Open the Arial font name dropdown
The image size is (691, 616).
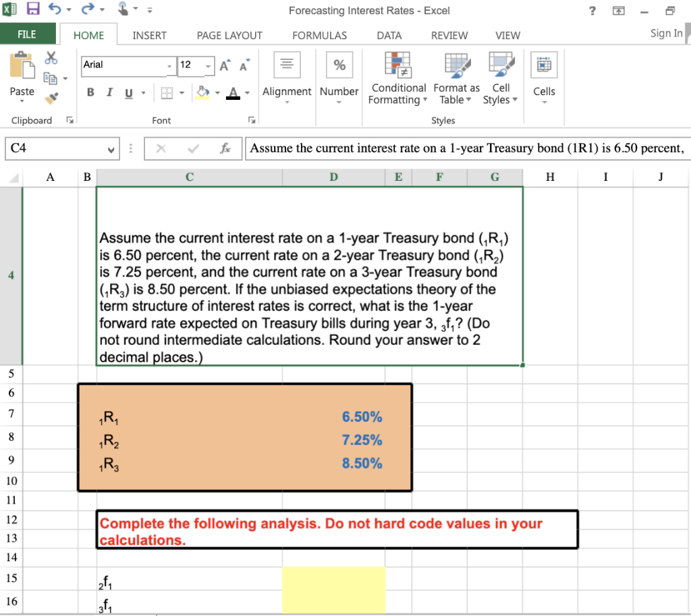(x=169, y=66)
